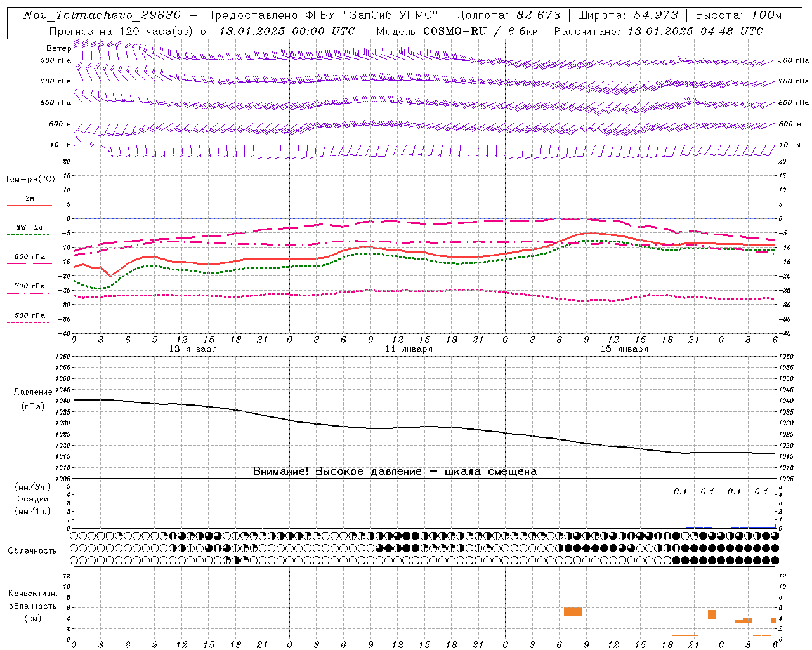Screen dimensions: 812x650
Task: Click the Тем-ра(°C) temperature panel label
Action: [30, 180]
